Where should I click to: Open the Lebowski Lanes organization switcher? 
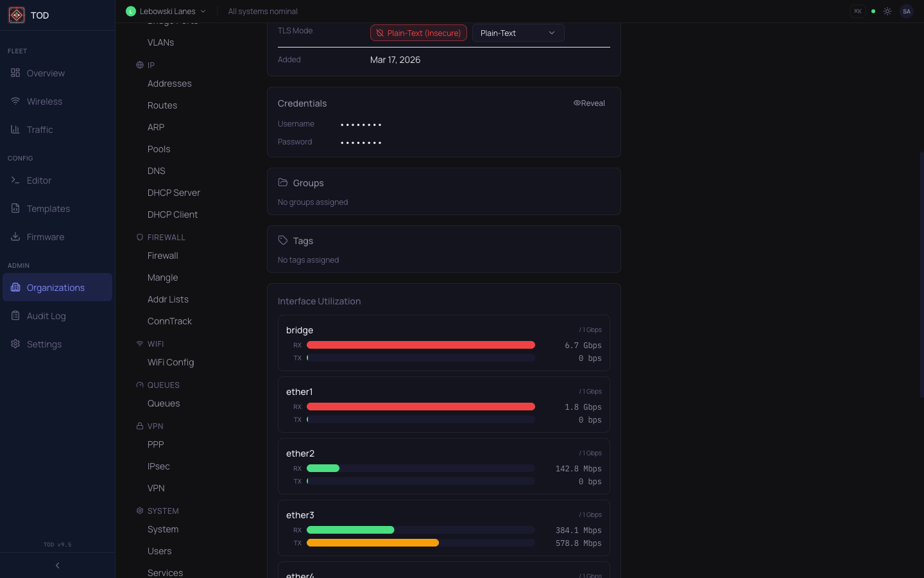coord(166,11)
